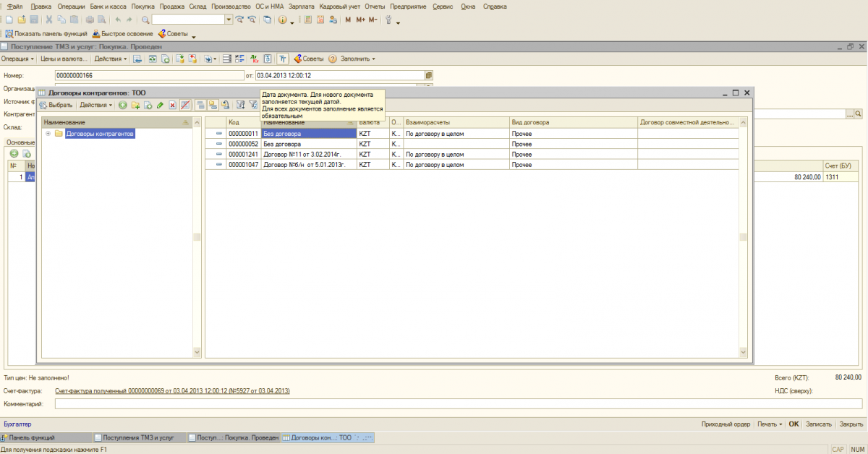Open the calculator icon in main toolbar
The image size is (868, 454).
tap(307, 20)
